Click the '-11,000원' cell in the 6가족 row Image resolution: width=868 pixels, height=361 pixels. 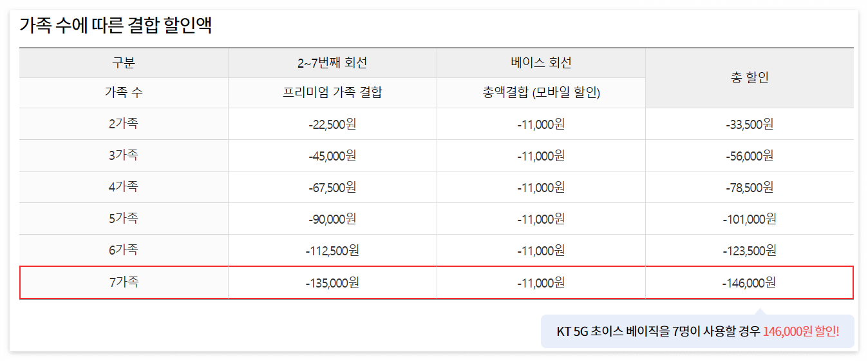[x=541, y=250]
